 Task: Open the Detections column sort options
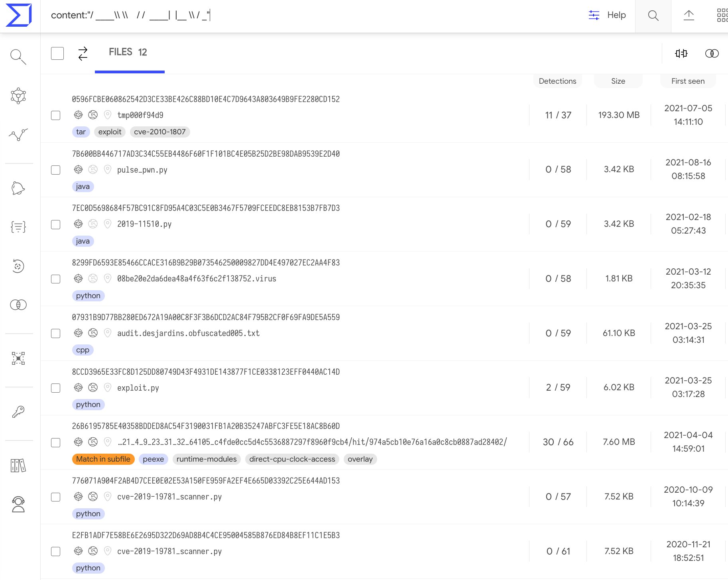point(557,81)
